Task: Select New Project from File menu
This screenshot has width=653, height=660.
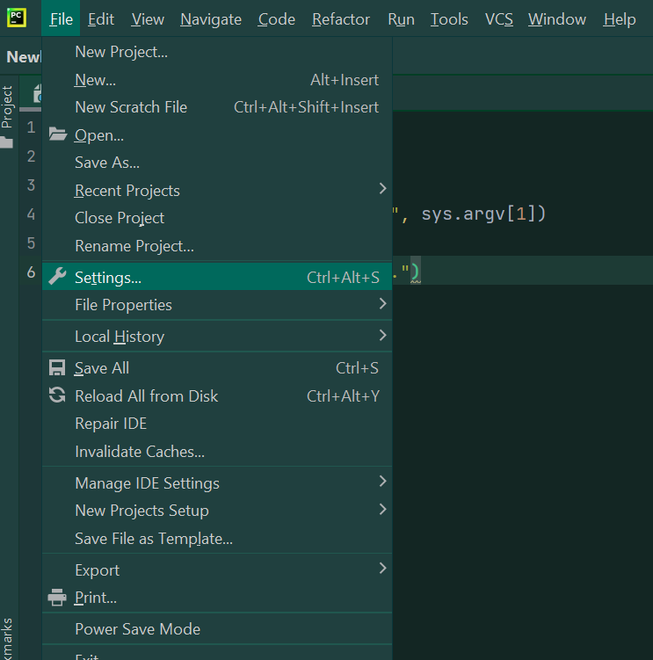Action: click(x=121, y=52)
